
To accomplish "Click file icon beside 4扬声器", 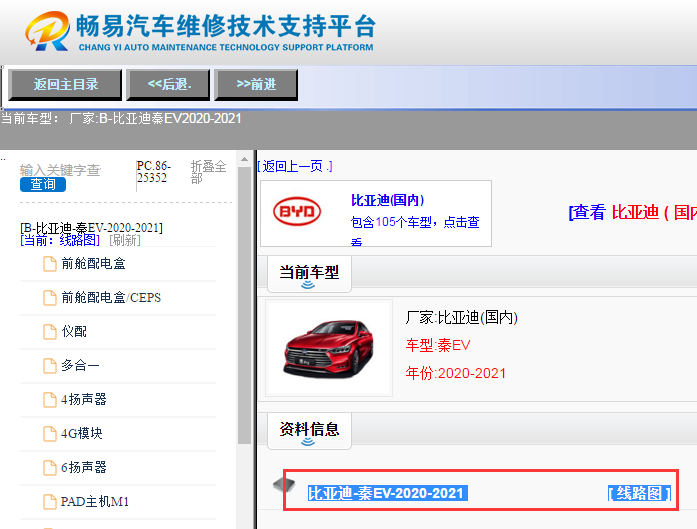I will pyautogui.click(x=50, y=400).
